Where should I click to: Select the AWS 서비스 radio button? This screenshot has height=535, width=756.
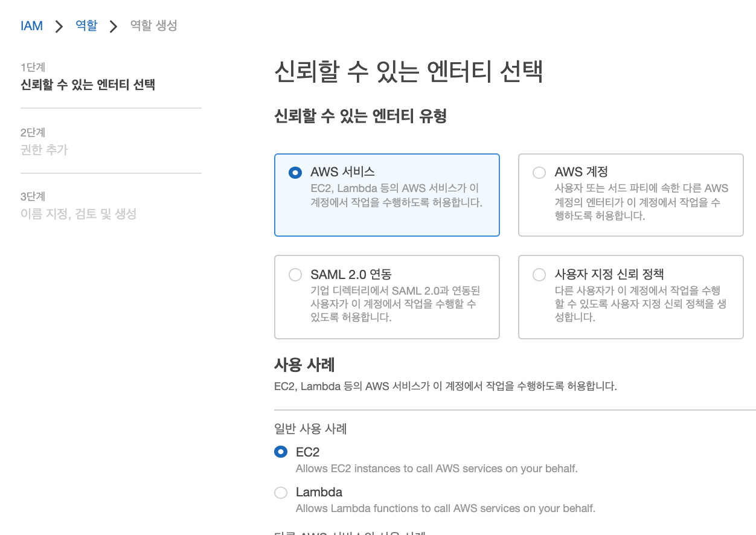click(x=295, y=173)
